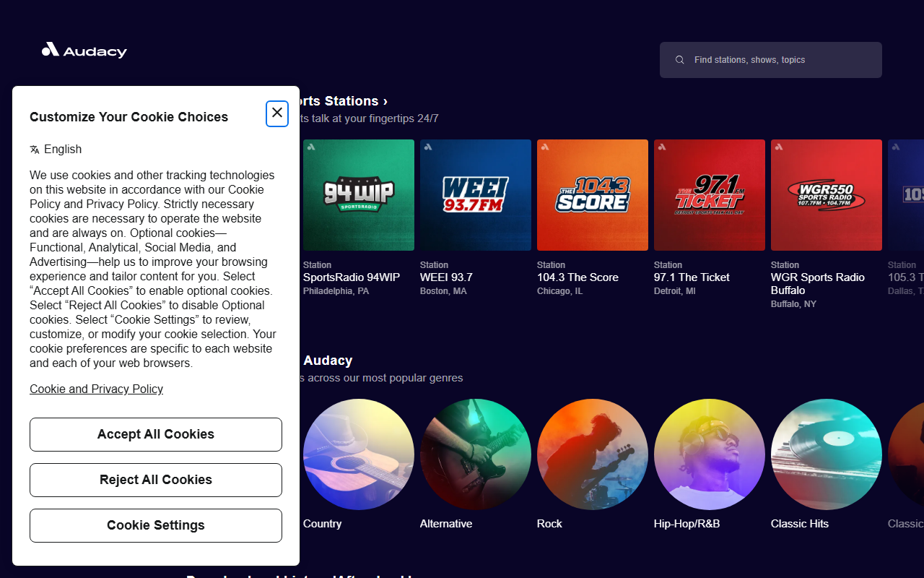924x578 pixels.
Task: Click the Classic Hits genre label
Action: [x=800, y=524]
